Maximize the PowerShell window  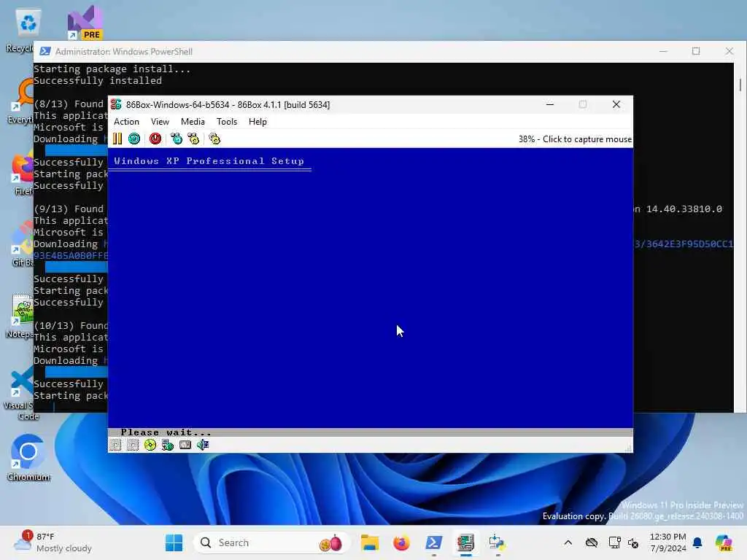pos(696,51)
